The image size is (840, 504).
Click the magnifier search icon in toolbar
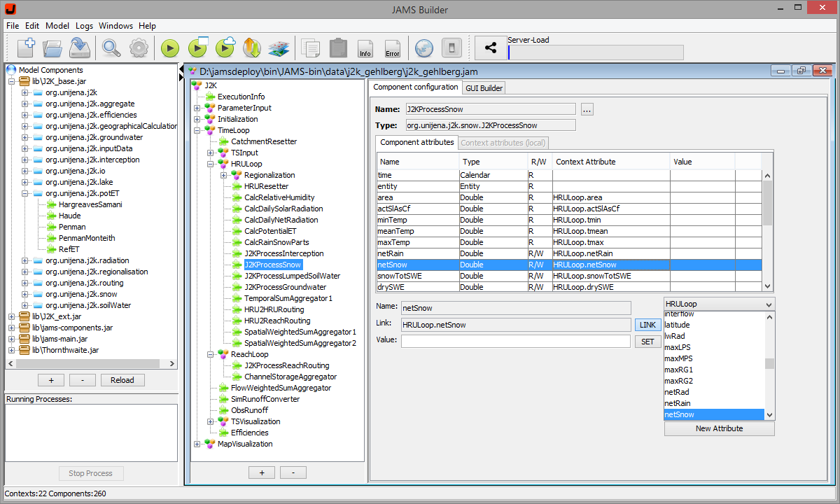pos(111,48)
